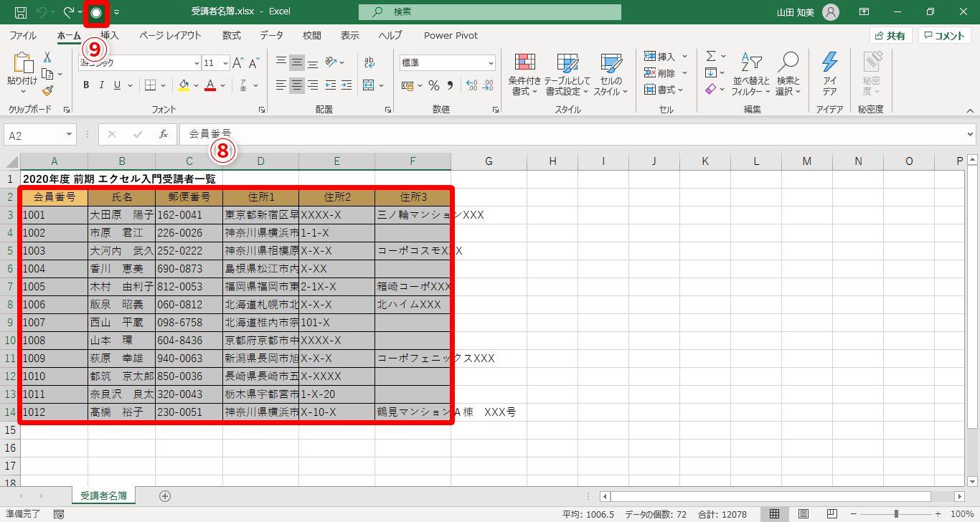Click the Align Left icon
Image resolution: width=980 pixels, height=522 pixels.
coord(281,85)
